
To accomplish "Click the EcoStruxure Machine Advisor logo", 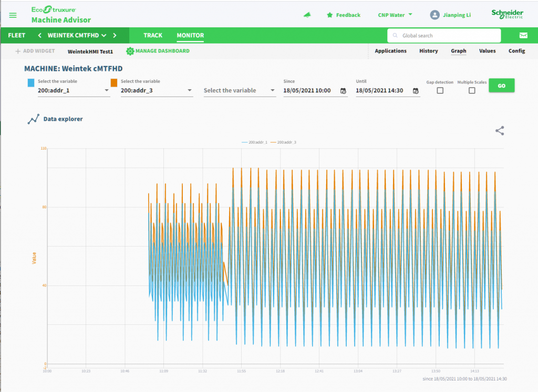I will point(61,15).
